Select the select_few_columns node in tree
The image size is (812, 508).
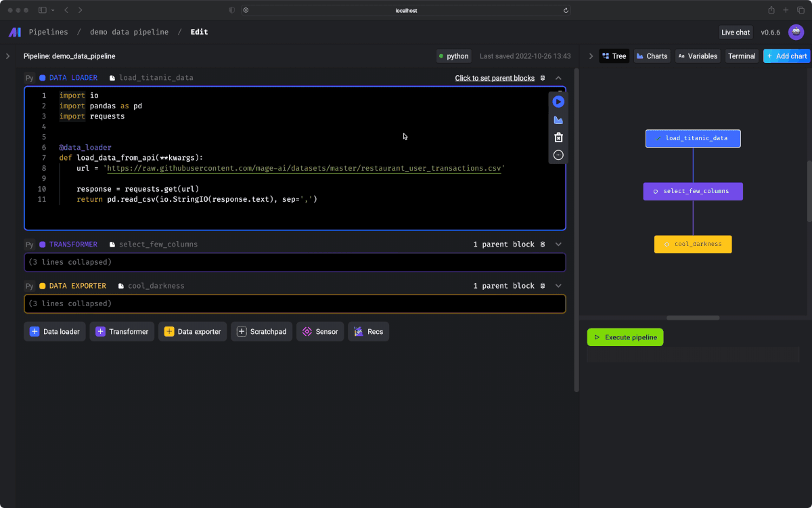[x=692, y=192]
